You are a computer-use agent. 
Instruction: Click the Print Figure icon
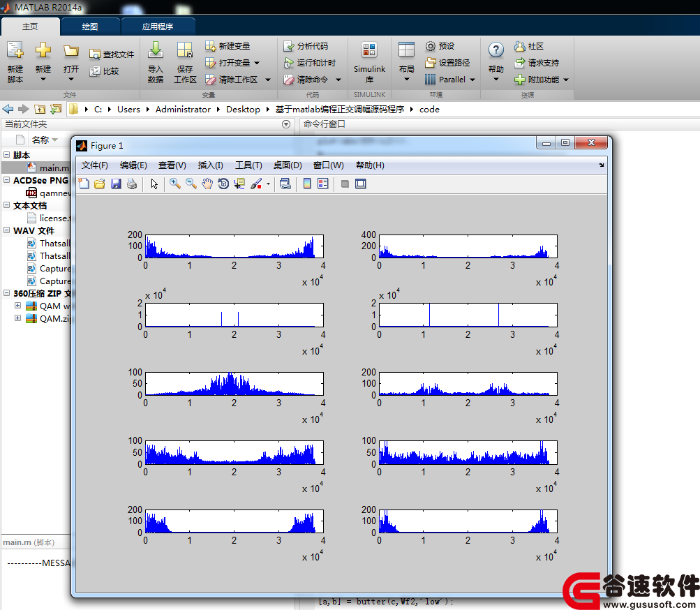(x=132, y=184)
